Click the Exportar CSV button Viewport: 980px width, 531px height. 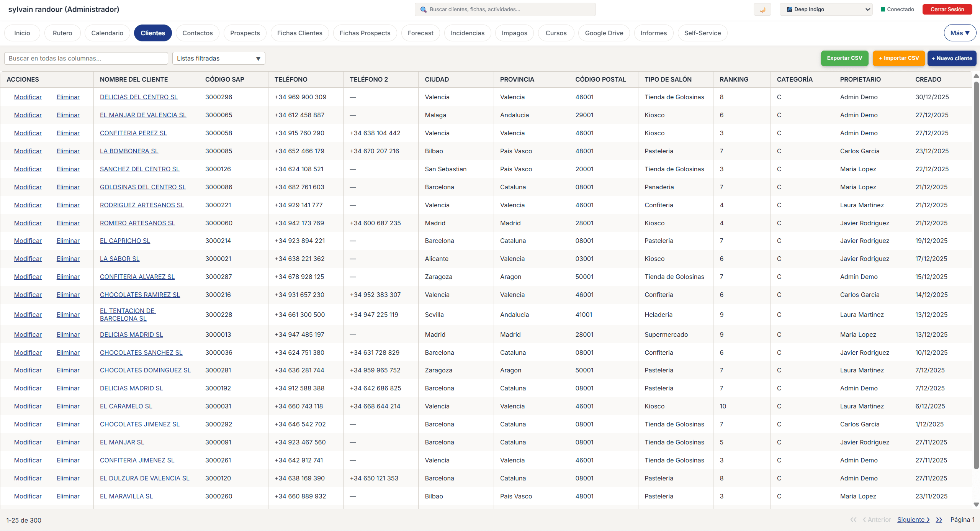coord(844,58)
